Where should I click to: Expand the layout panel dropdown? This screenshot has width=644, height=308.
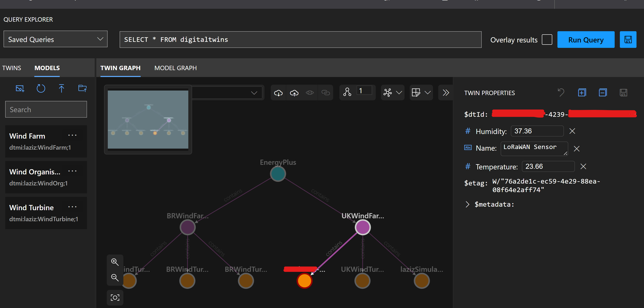(427, 92)
